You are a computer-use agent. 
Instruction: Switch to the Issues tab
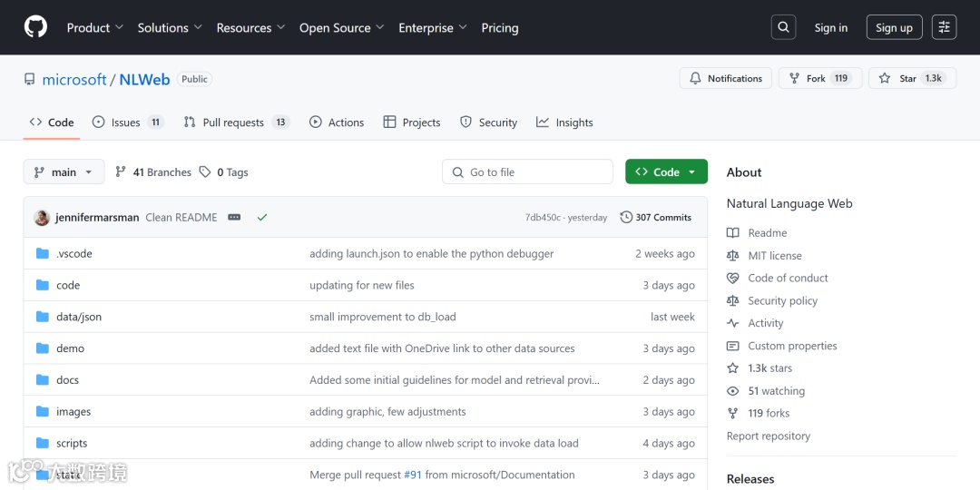127,122
